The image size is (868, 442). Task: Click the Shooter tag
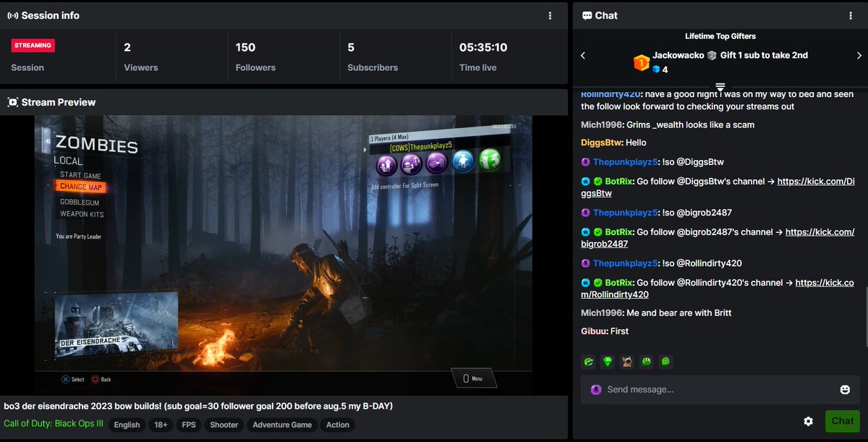pyautogui.click(x=224, y=425)
